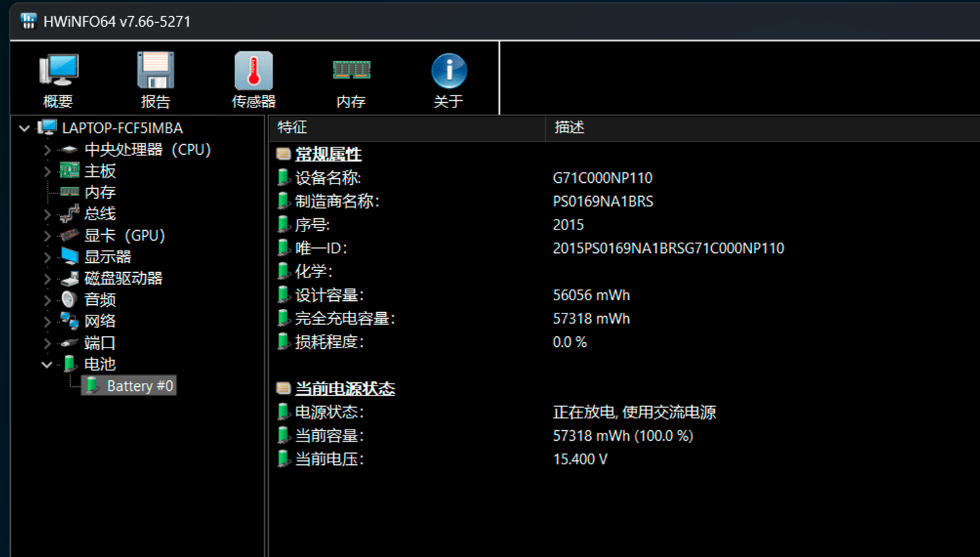
Task: Click the 当前电压 voltage row
Action: click(x=329, y=459)
